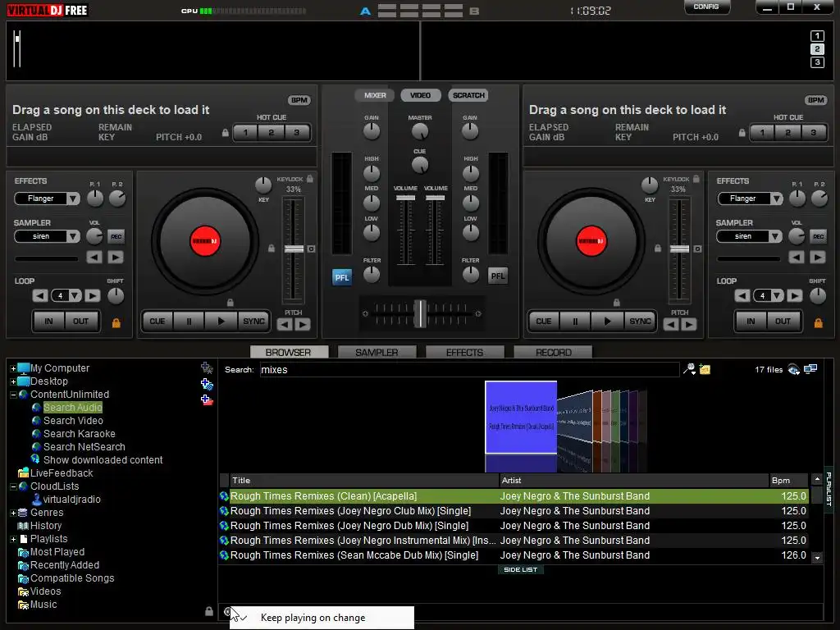
Task: Click the right deck BPM button
Action: pyautogui.click(x=816, y=100)
